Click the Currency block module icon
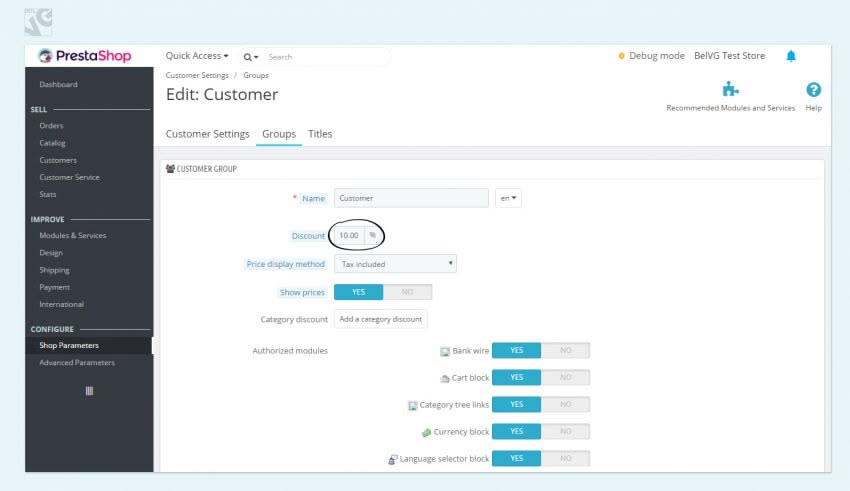Screen dimensions: 850x491 [427, 432]
